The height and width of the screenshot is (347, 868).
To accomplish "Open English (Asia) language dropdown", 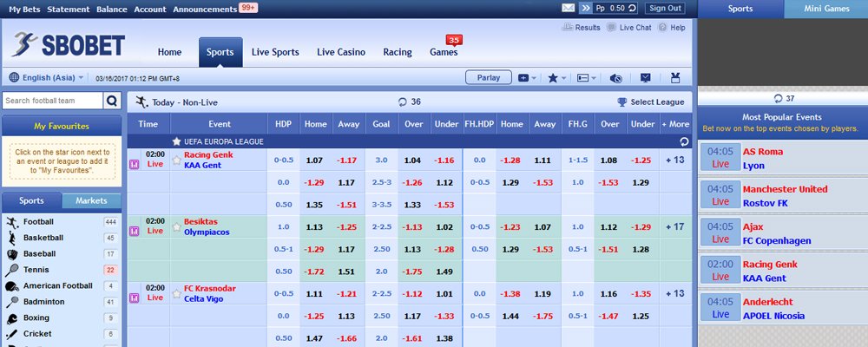I will (x=47, y=78).
